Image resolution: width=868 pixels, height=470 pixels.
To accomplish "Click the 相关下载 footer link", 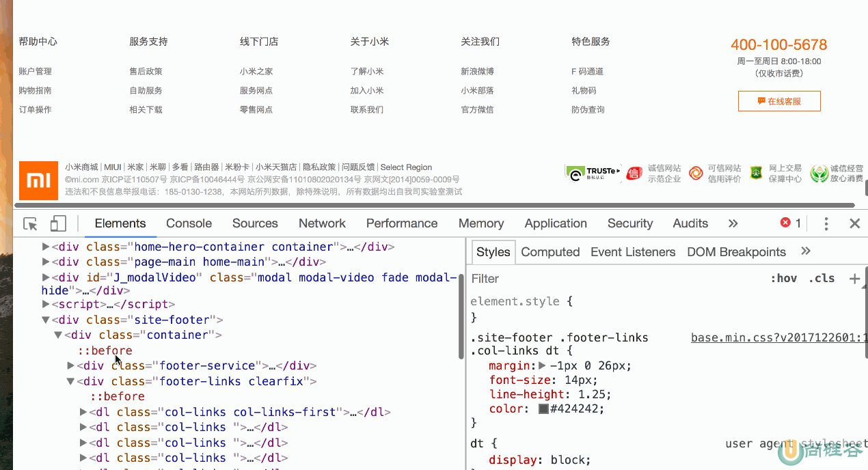I will 146,109.
